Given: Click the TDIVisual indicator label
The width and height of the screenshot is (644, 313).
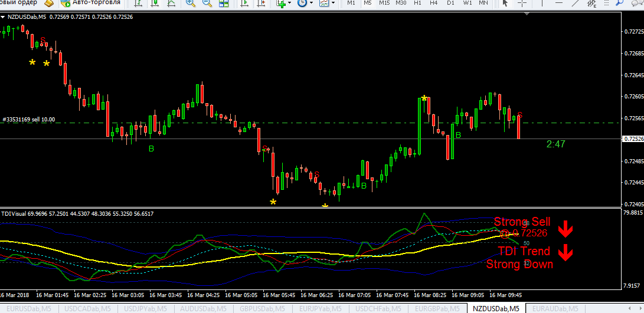Looking at the screenshot, I should tap(14, 214).
